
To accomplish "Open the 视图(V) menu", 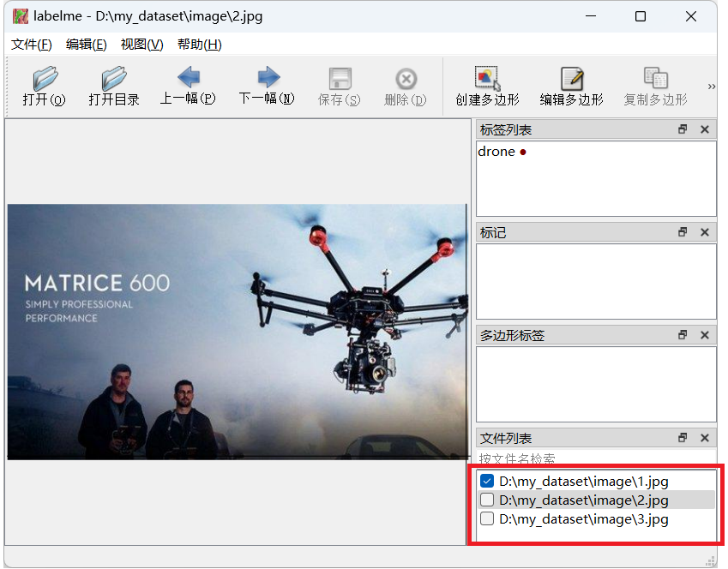I will (142, 45).
